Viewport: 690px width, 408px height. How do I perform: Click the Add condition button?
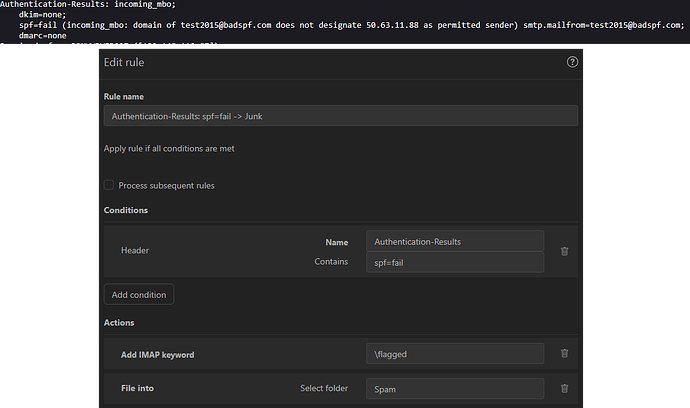139,294
